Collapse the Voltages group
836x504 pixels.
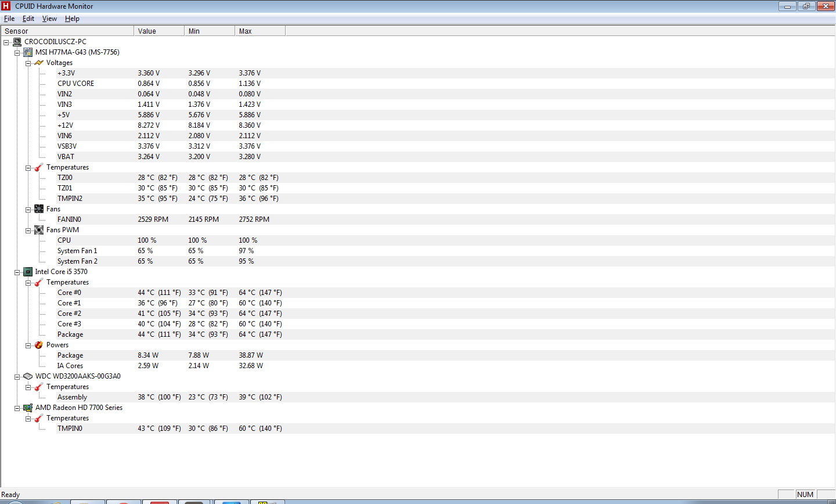click(x=28, y=63)
